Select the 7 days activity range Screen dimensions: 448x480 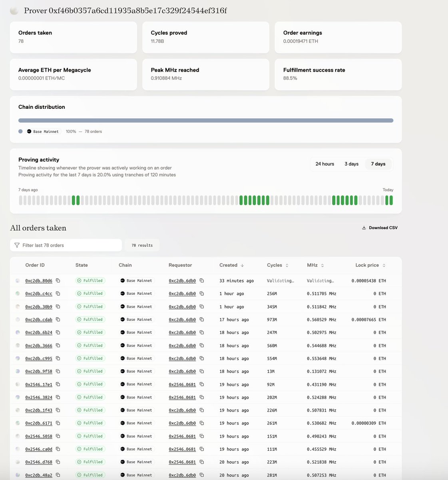coord(378,164)
